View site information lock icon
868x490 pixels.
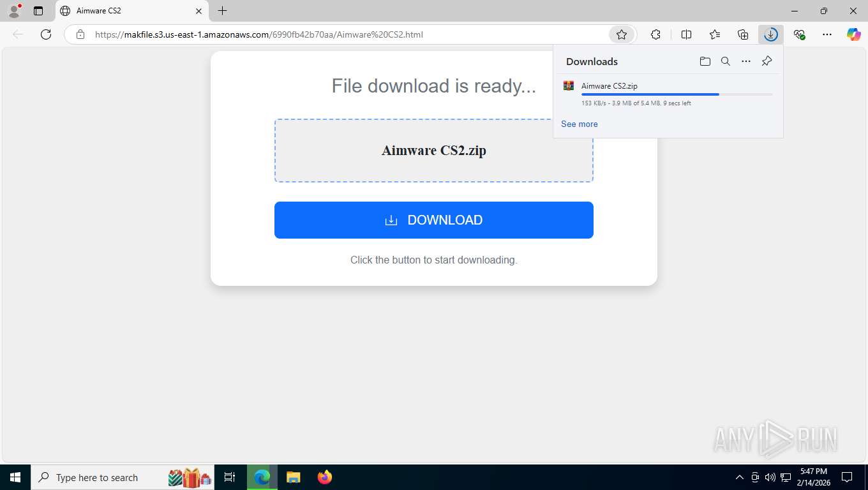(80, 34)
